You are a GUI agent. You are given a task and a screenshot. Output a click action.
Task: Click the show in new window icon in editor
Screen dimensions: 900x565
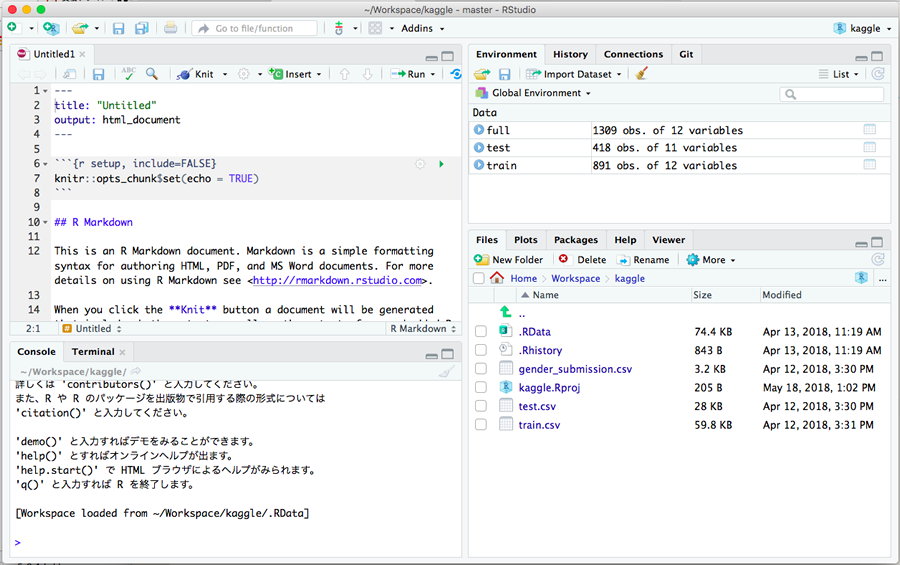coord(69,74)
